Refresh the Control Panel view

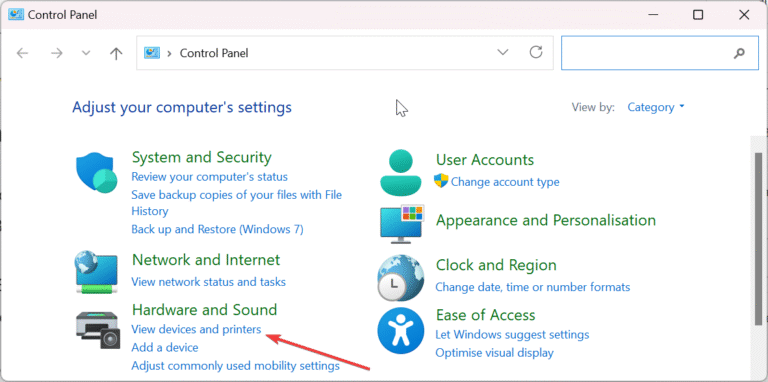click(536, 52)
